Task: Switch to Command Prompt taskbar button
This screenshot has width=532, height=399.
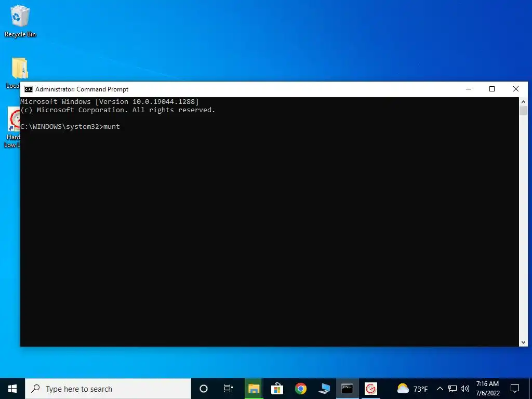Action: click(347, 389)
